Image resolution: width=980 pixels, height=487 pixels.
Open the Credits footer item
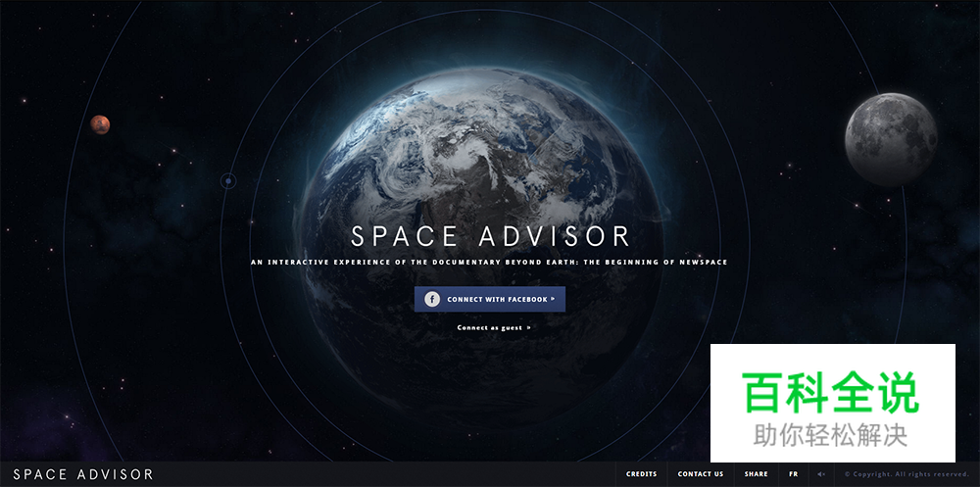642,474
